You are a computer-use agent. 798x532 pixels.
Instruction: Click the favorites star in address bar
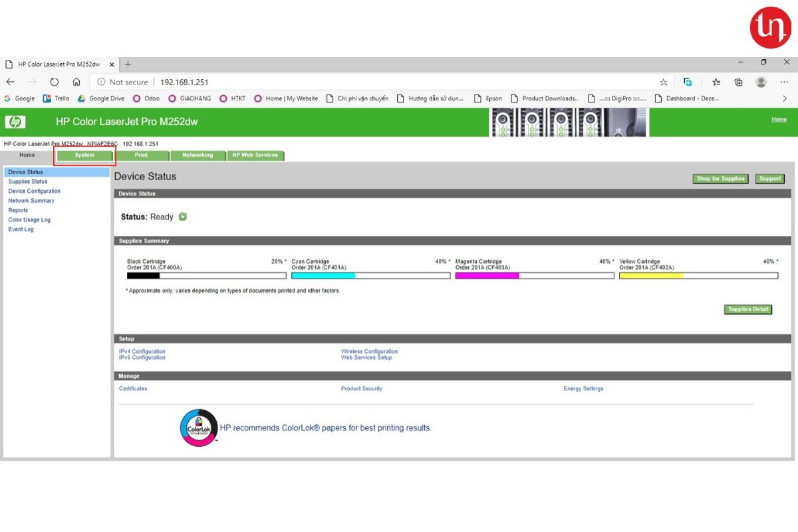tap(663, 82)
